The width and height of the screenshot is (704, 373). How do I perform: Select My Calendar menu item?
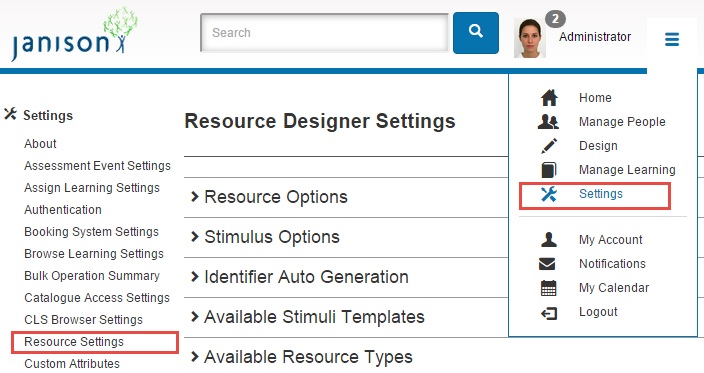coord(614,288)
